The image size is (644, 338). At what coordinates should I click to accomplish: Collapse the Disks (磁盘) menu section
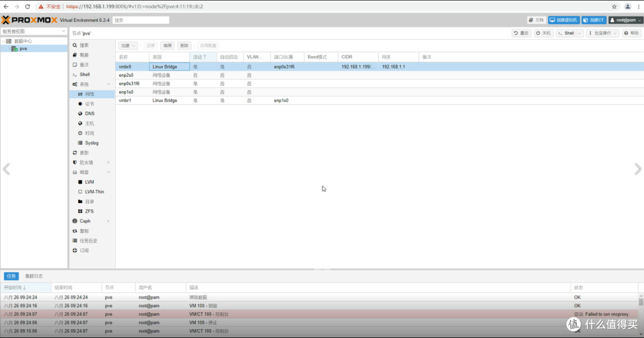[x=109, y=172]
